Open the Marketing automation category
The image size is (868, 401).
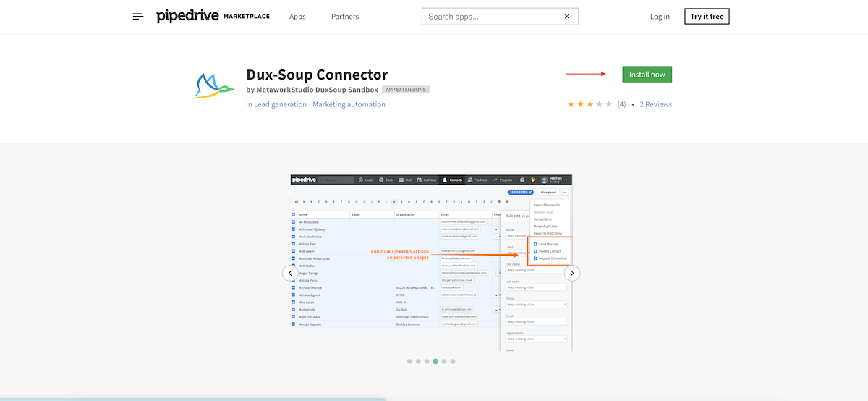click(349, 104)
